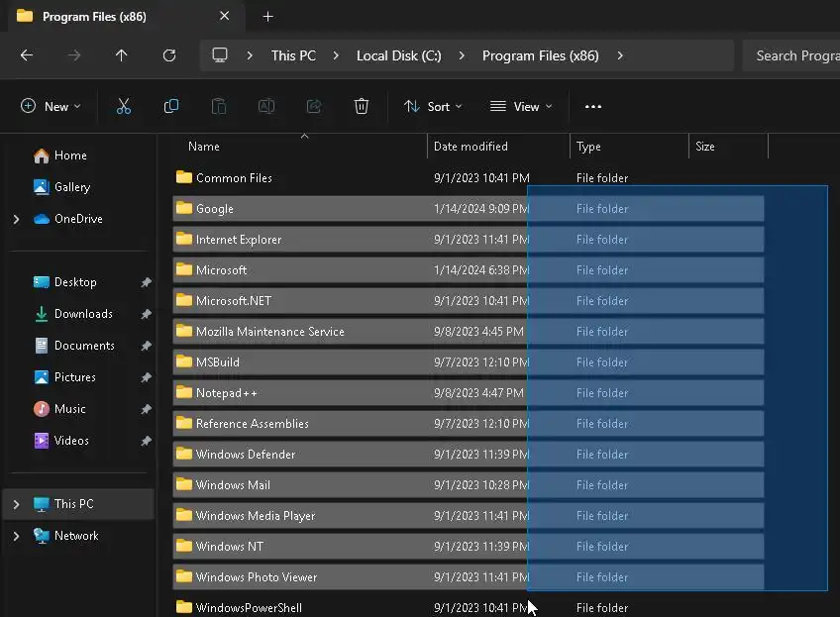The width and height of the screenshot is (840, 617).
Task: Open pinned Downloads folder
Action: [x=83, y=314]
